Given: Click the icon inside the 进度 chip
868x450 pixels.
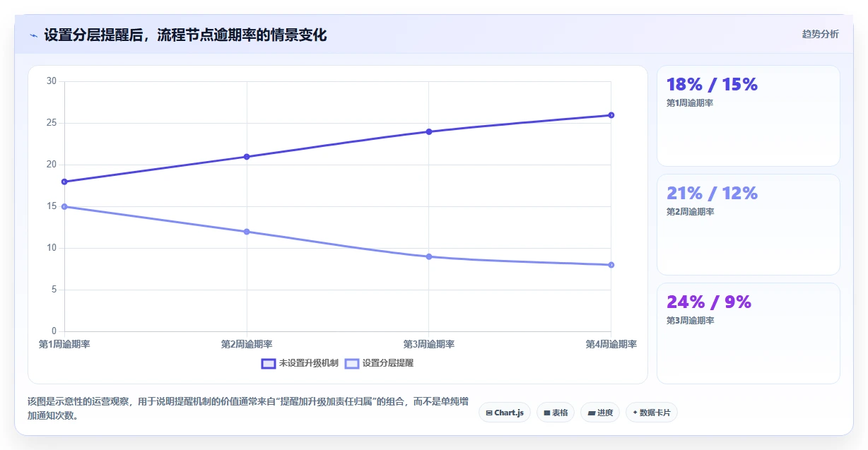Looking at the screenshot, I should click(x=591, y=413).
